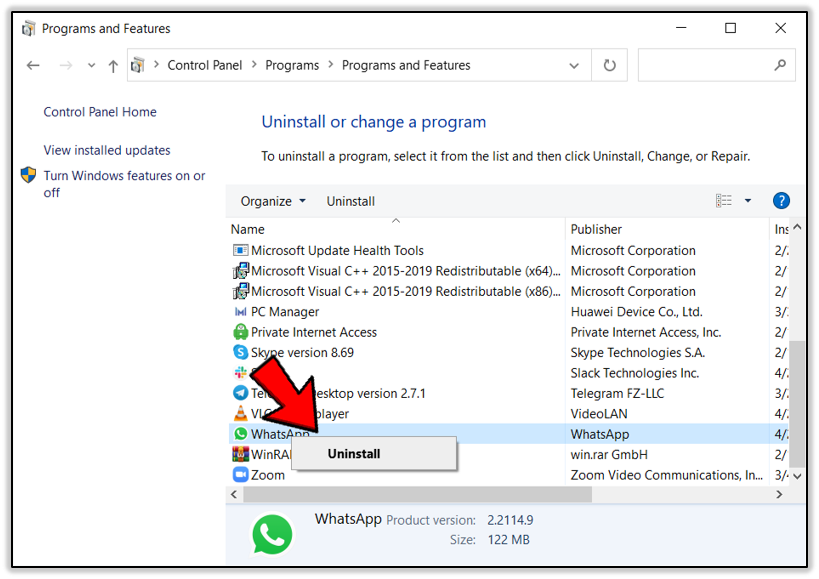Open the Control Panel breadcrumb
819x579 pixels.
tap(205, 65)
